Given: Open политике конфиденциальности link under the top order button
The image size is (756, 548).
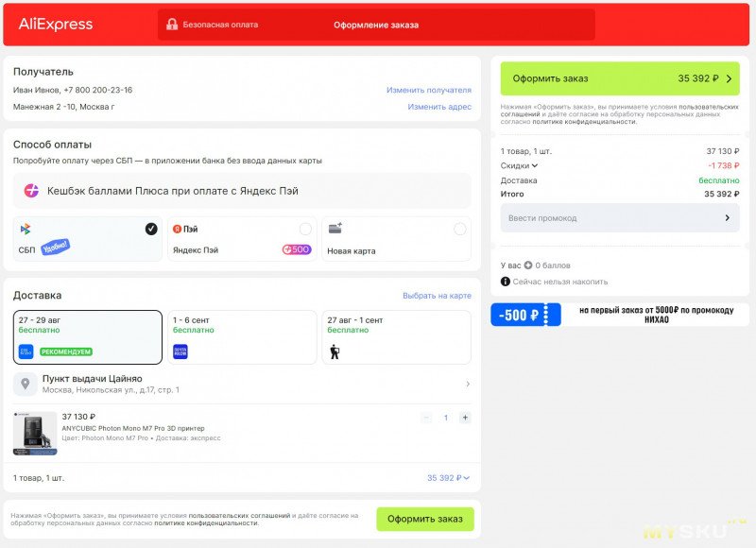Looking at the screenshot, I should [584, 122].
